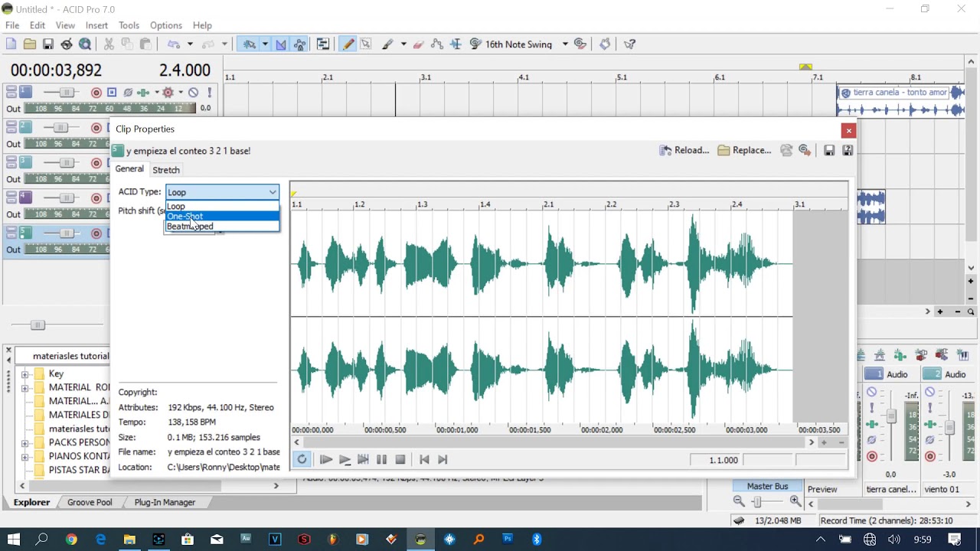The height and width of the screenshot is (551, 980).
Task: Open Chrome from the taskbar
Action: pos(71,540)
